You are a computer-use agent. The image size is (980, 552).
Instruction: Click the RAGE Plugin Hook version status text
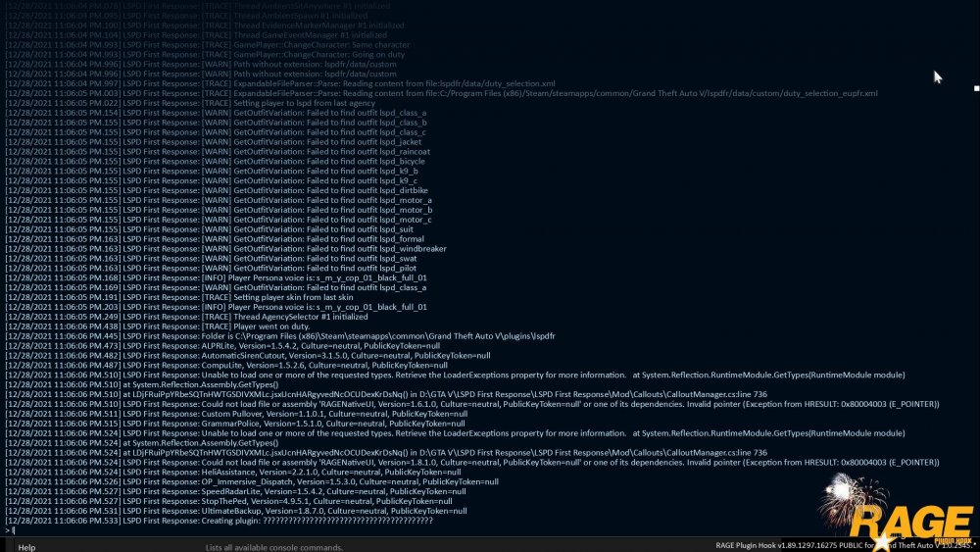click(x=844, y=545)
